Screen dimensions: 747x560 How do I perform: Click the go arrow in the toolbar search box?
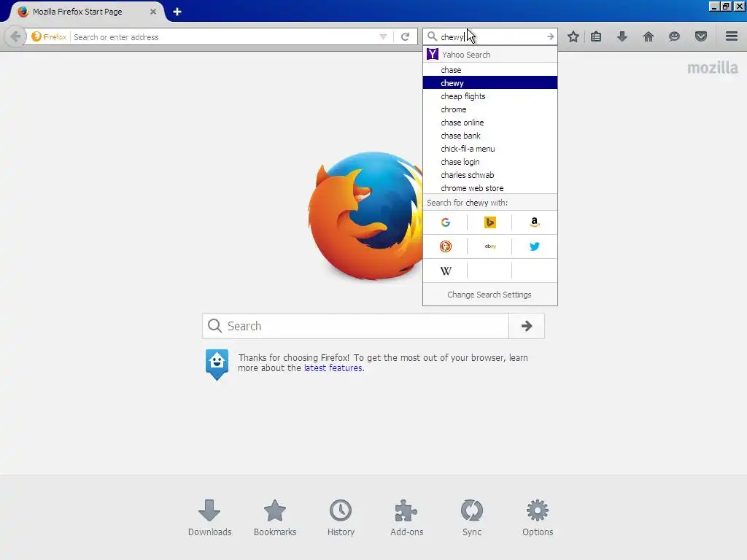point(550,36)
